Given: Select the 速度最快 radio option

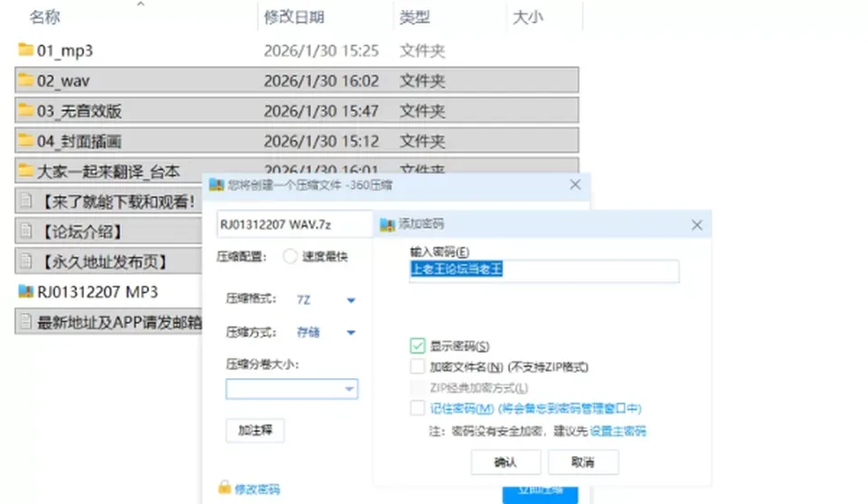Looking at the screenshot, I should point(290,256).
